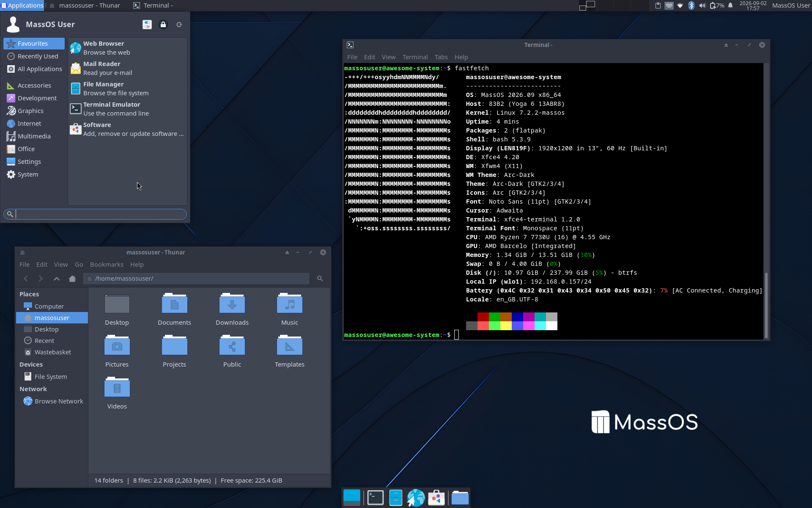The height and width of the screenshot is (508, 812).
Task: Open Web Browser from Favourites menu
Action: pos(127,48)
